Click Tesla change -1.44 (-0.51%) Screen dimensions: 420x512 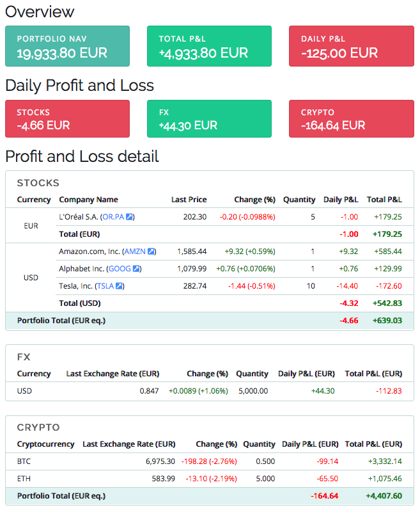(252, 286)
